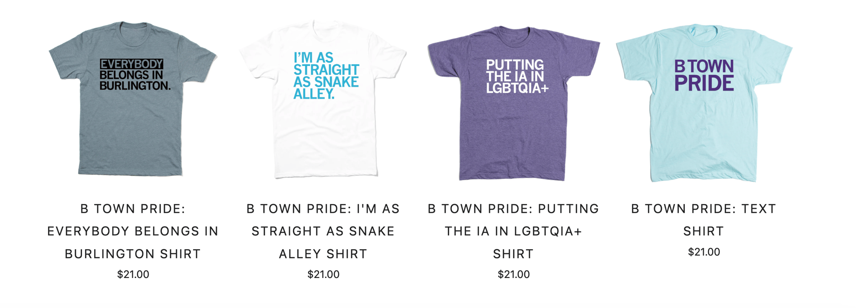This screenshot has height=308, width=868.
Task: Open the light blue B Town Pride shirt image
Action: [x=704, y=103]
